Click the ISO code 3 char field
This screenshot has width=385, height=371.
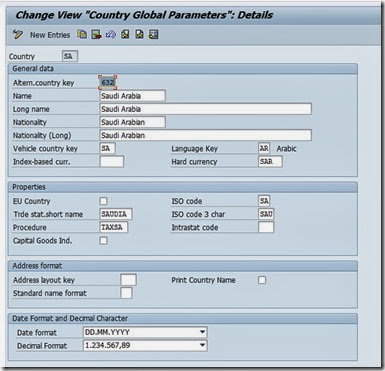click(x=266, y=214)
